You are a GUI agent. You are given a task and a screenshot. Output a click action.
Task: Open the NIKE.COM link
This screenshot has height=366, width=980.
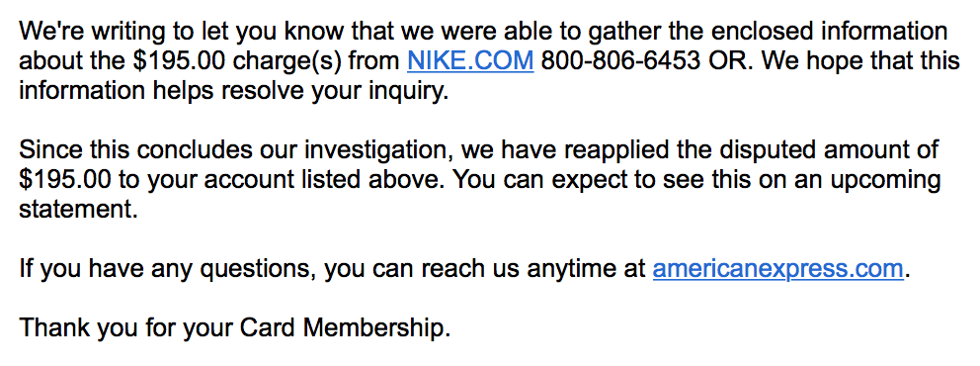(x=470, y=61)
